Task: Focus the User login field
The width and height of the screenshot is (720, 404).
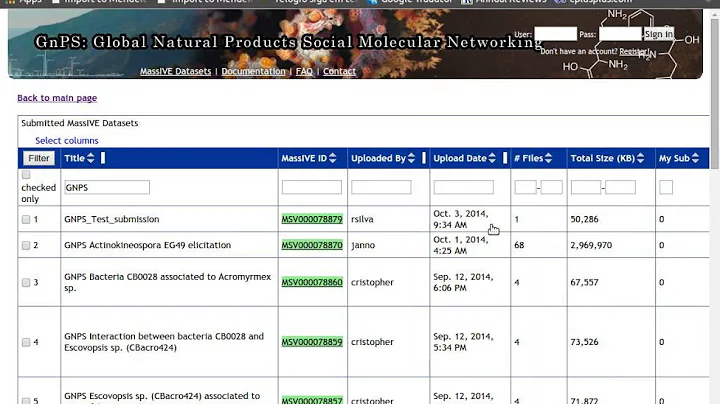Action: tap(556, 34)
